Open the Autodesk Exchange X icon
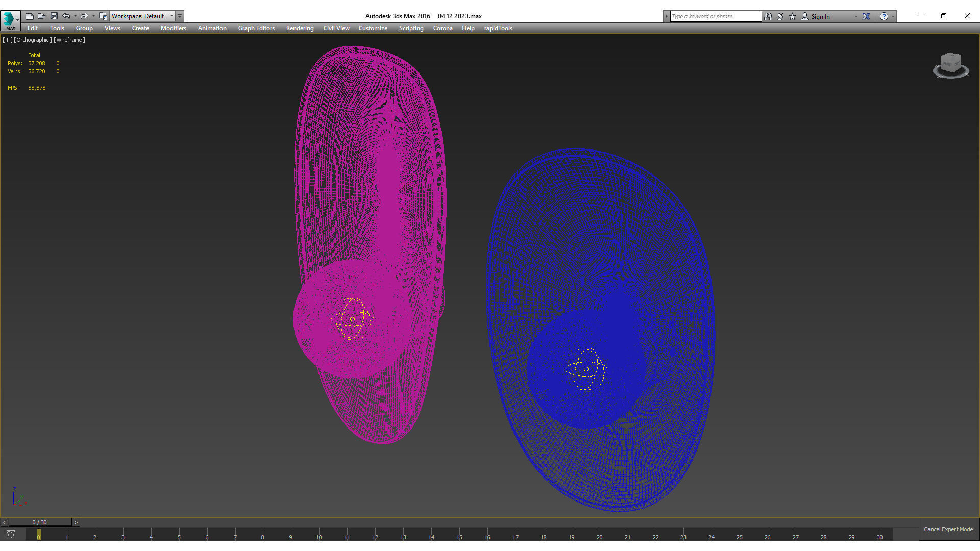980x551 pixels. (866, 16)
